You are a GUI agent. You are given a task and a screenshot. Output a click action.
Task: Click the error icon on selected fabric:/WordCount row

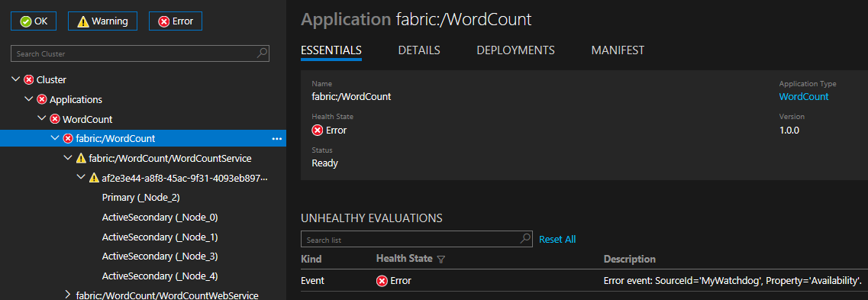coord(69,138)
